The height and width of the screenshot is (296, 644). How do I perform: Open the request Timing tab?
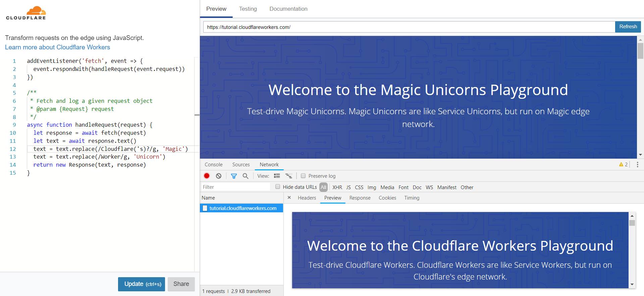(412, 198)
